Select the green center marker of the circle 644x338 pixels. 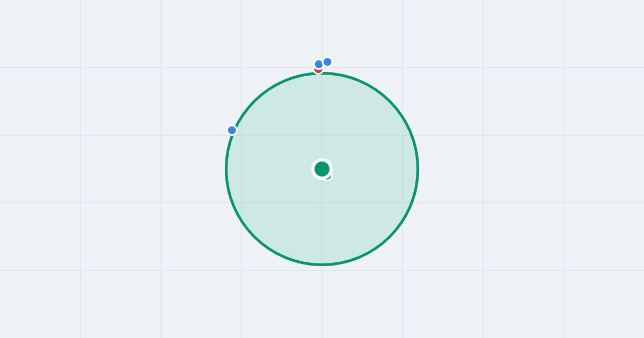[x=322, y=169]
